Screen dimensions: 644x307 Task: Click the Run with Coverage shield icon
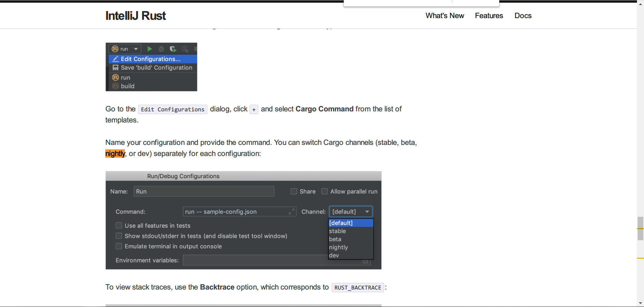tap(173, 49)
